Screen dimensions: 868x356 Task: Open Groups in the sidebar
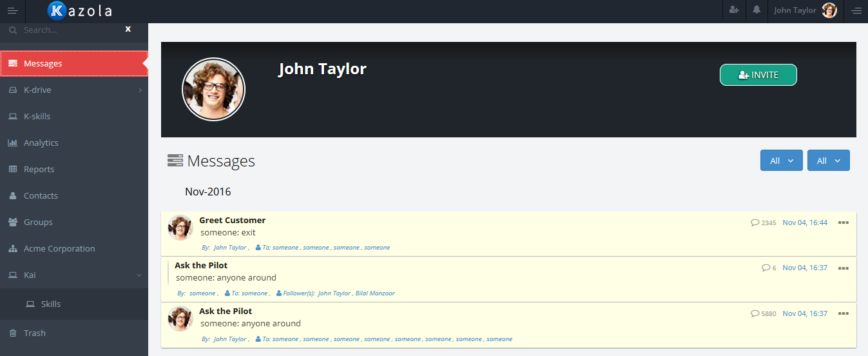pyautogui.click(x=74, y=222)
